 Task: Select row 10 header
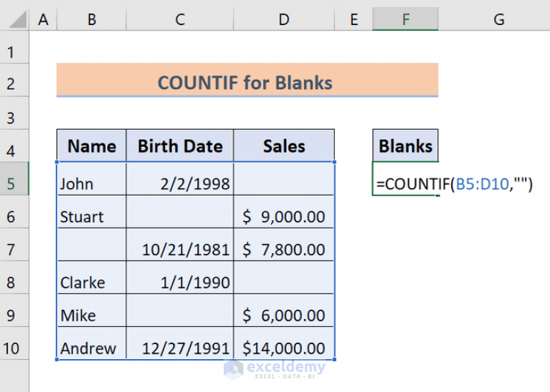coord(14,343)
